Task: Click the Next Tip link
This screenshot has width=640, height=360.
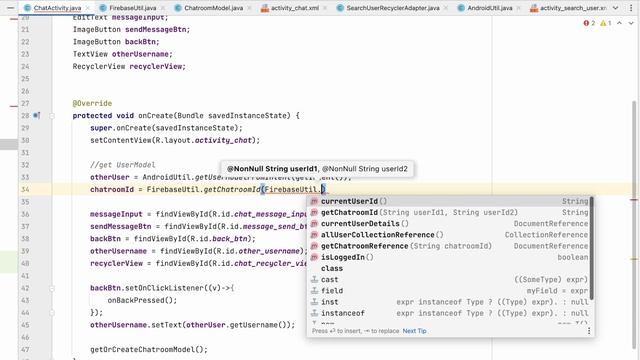Action: point(414,331)
